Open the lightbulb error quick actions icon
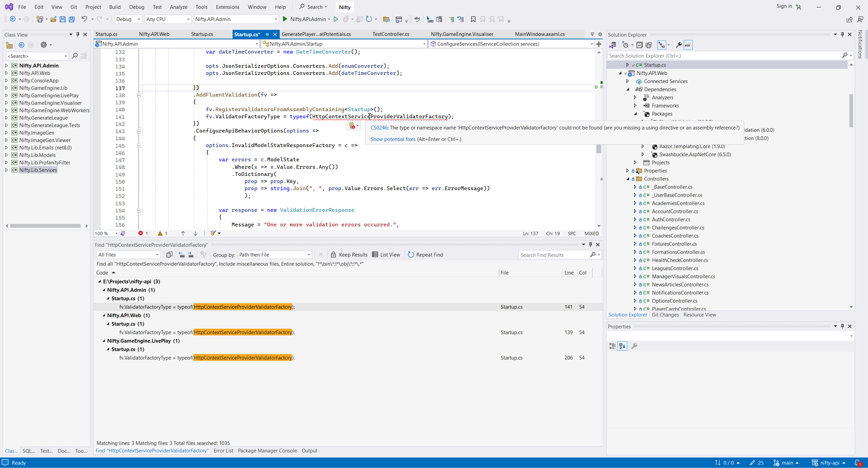The height and width of the screenshot is (468, 868). pyautogui.click(x=352, y=126)
